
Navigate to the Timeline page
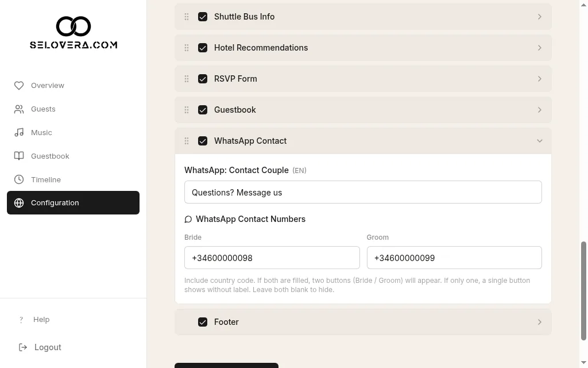coord(73,179)
